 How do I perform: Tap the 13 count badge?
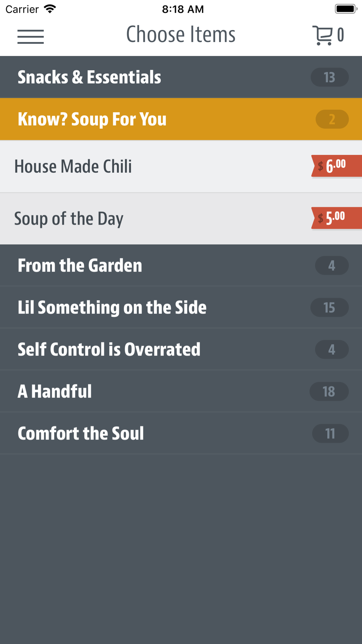[x=329, y=77]
